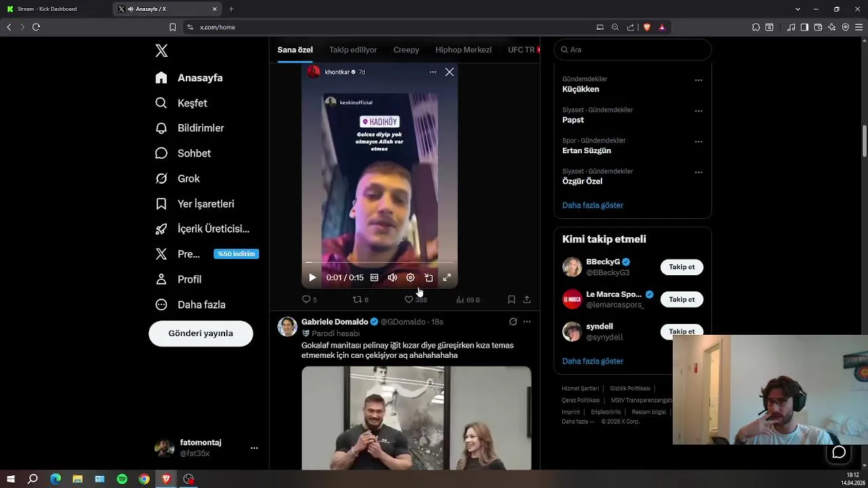This screenshot has width=868, height=488.
Task: Close the floating video player
Action: [x=449, y=72]
